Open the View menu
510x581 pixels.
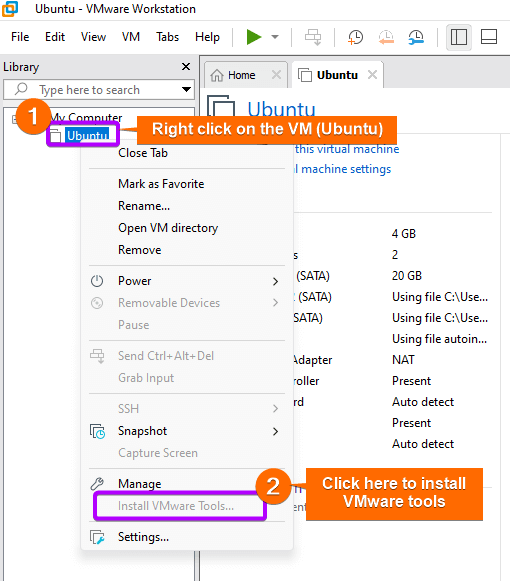93,37
